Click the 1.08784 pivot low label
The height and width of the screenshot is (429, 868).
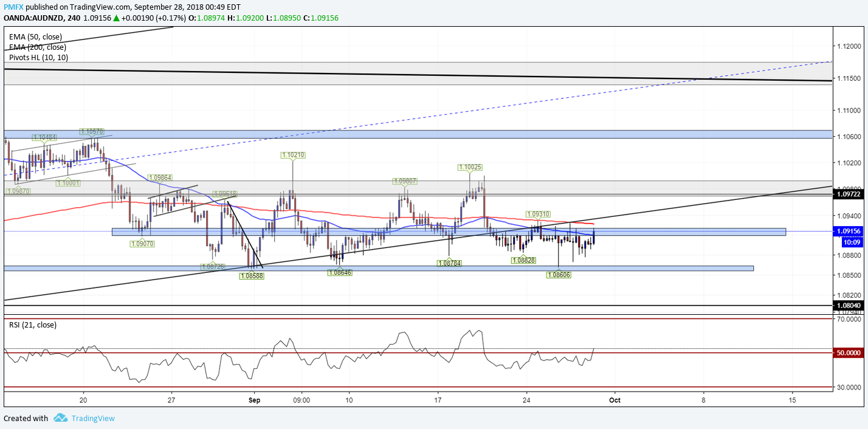pyautogui.click(x=449, y=263)
